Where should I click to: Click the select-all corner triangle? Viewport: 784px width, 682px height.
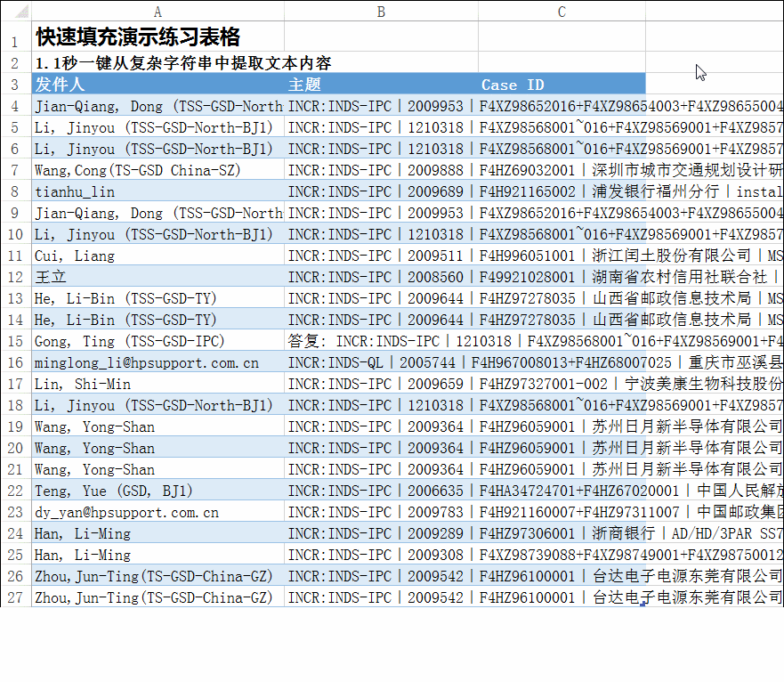pyautogui.click(x=21, y=11)
